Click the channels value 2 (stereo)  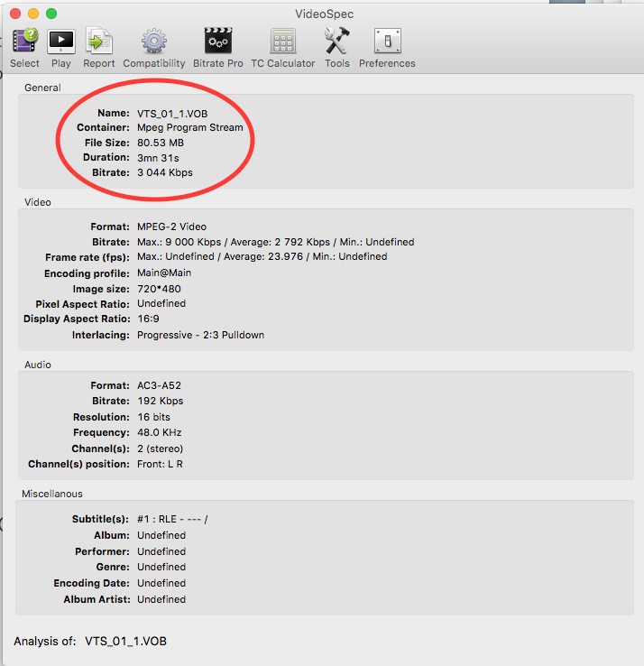click(x=160, y=449)
